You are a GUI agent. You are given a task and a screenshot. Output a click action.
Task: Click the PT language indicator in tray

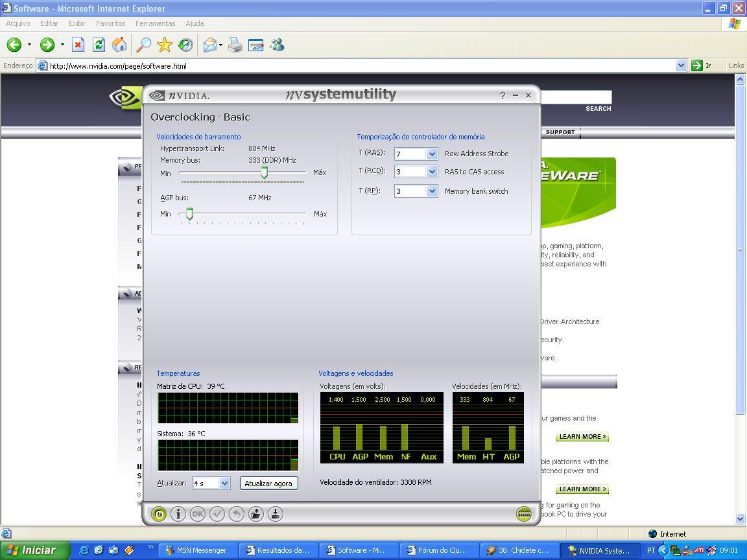click(651, 550)
